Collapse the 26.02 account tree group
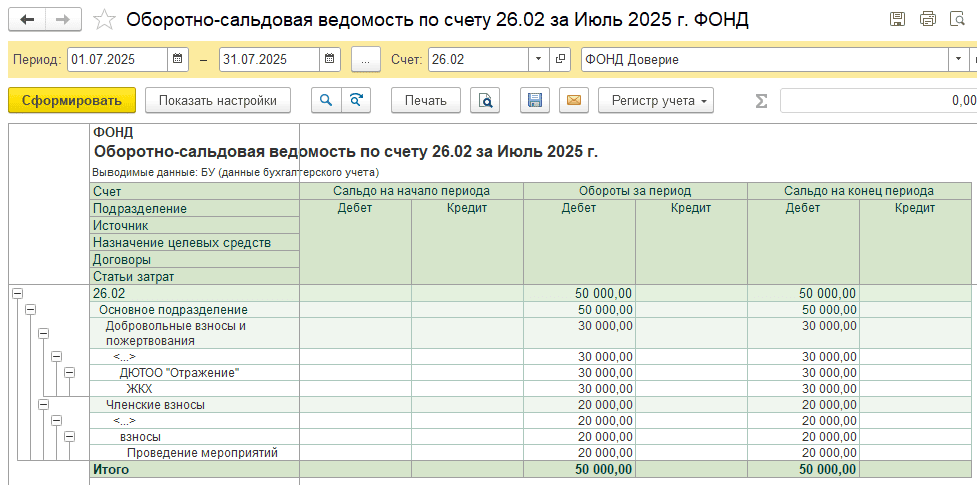Image resolution: width=977 pixels, height=485 pixels. coord(17,293)
